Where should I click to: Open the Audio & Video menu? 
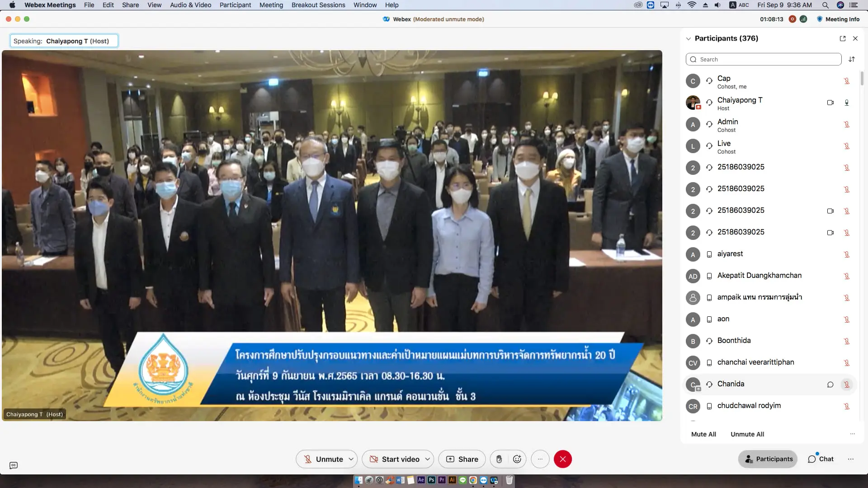click(190, 5)
